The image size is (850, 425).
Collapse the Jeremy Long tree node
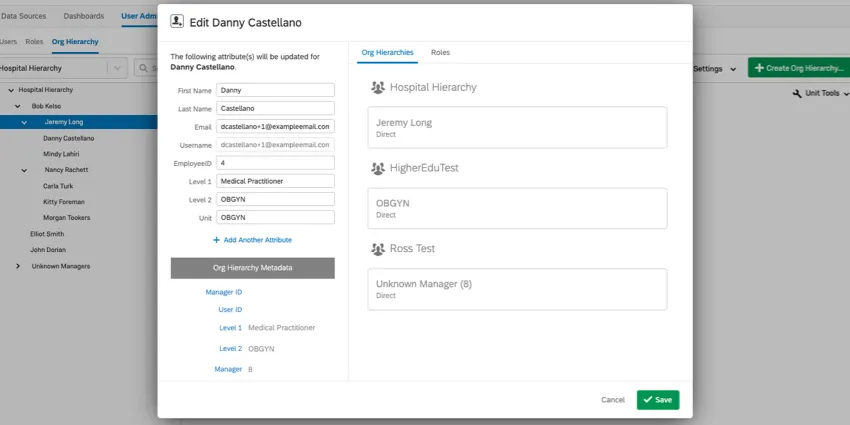coord(24,122)
